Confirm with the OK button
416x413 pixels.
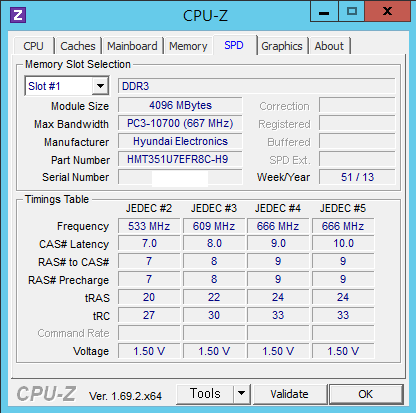[366, 394]
